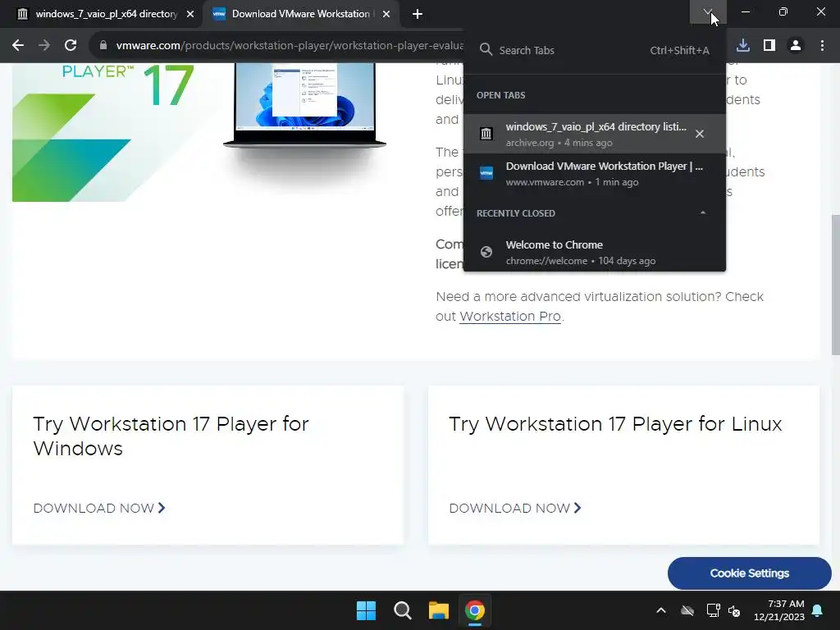Screen dimensions: 840x630
Task: Click the 'Try Workstation 17 Player for Linux' heading
Action: (615, 424)
